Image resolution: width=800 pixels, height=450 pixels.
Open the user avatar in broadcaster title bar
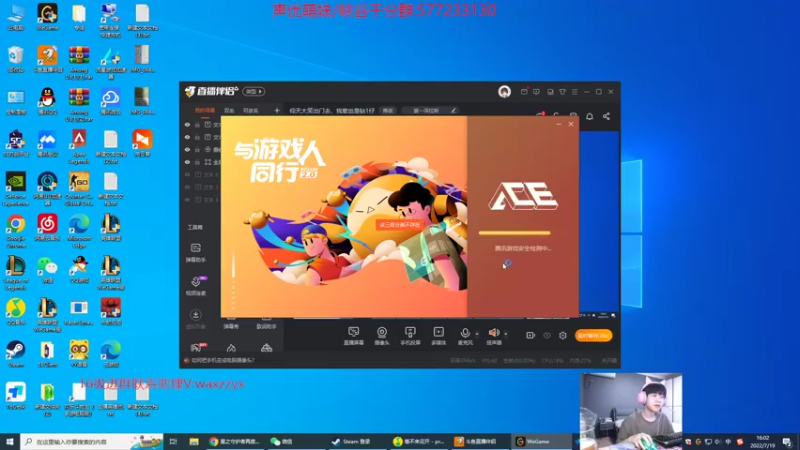504,92
